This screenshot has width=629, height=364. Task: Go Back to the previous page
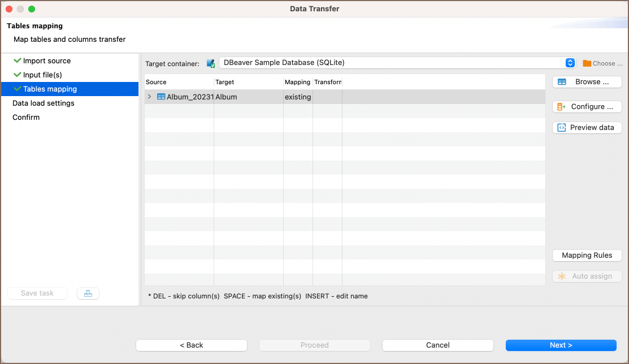pyautogui.click(x=192, y=345)
